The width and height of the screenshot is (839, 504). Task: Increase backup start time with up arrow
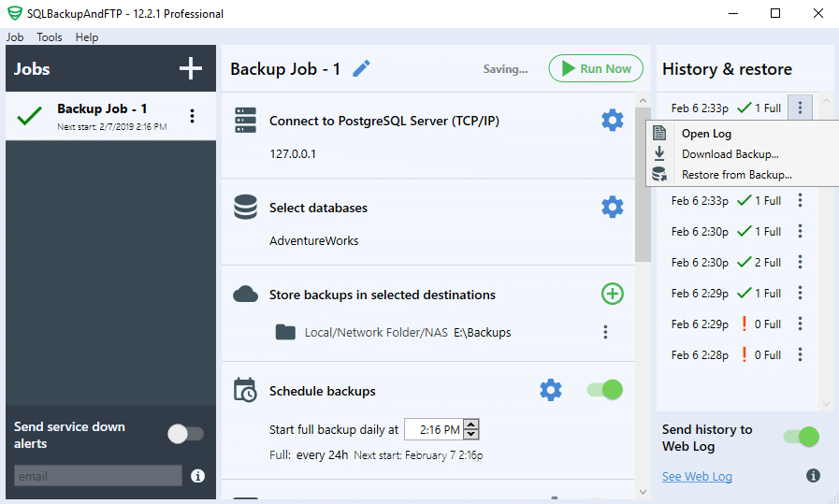pyautogui.click(x=470, y=425)
